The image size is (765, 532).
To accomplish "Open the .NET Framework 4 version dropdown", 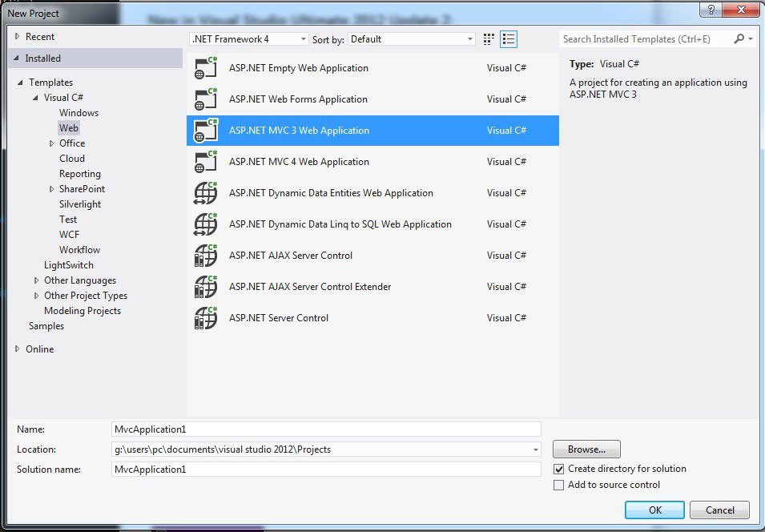I will coord(249,39).
